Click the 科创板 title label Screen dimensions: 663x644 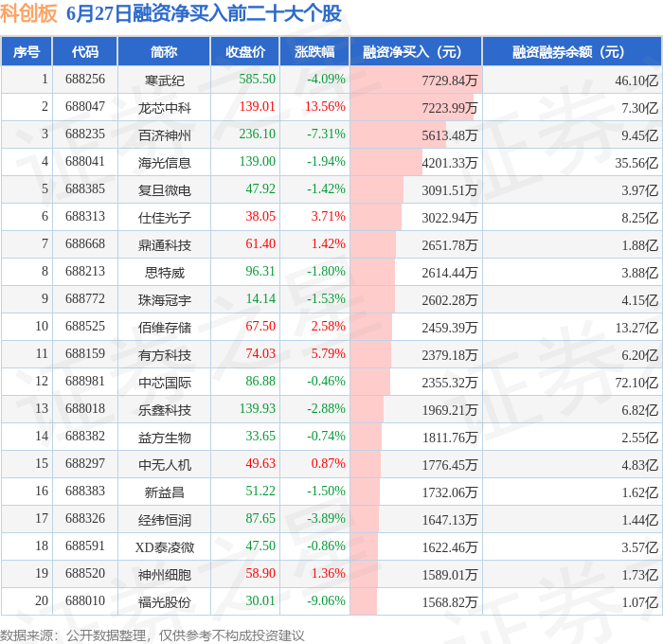28,13
